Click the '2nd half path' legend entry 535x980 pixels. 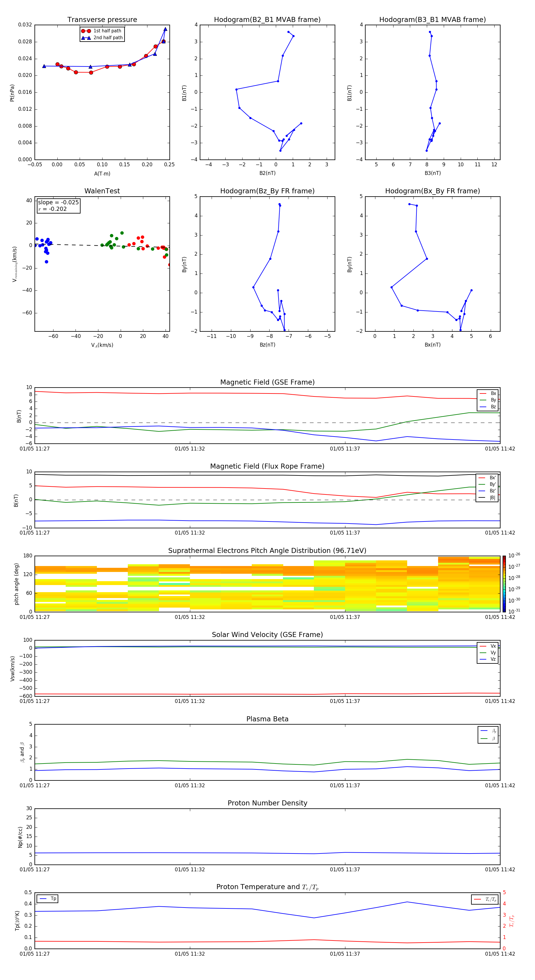pos(102,38)
